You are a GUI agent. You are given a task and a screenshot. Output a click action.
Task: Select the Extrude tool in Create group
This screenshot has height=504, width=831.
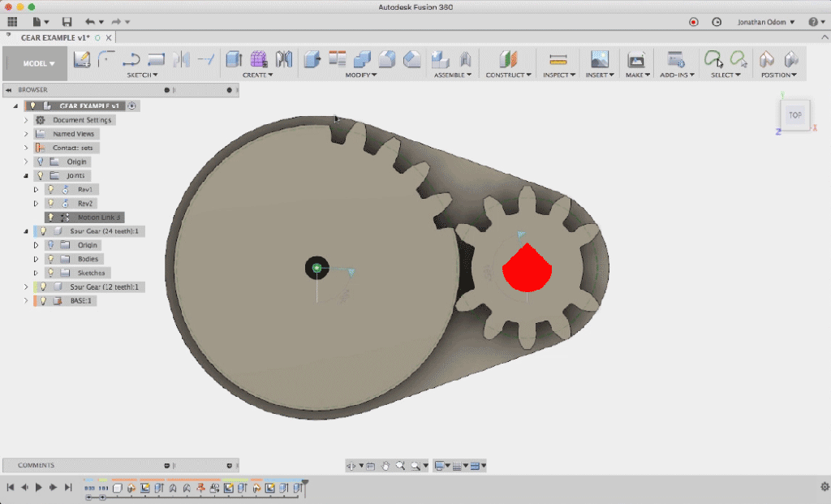click(x=234, y=59)
